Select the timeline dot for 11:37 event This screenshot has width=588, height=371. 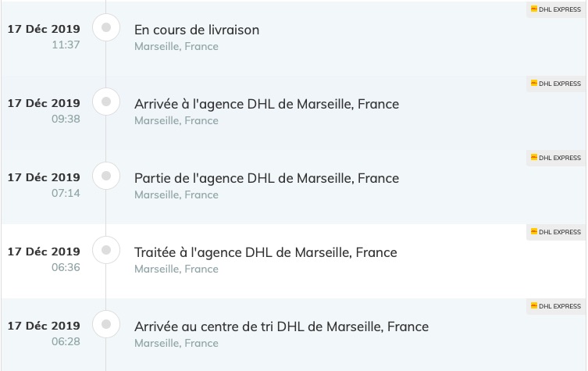[x=106, y=27]
